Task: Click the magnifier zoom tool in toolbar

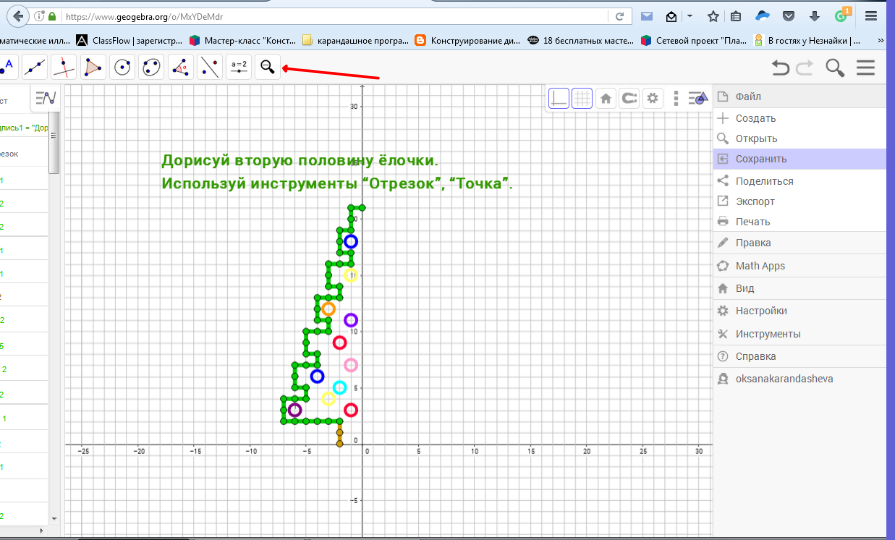Action: tap(267, 67)
